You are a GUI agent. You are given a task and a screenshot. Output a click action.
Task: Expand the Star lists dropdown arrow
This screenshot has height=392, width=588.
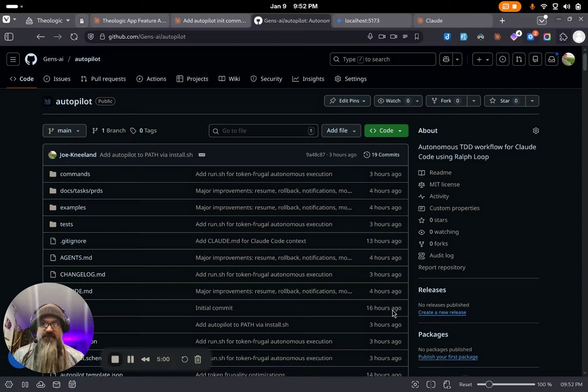[x=532, y=101]
